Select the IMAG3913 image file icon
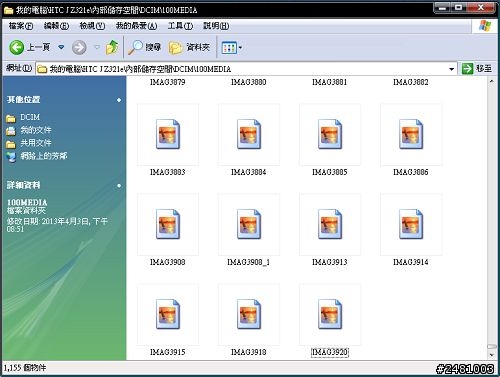 click(x=330, y=224)
